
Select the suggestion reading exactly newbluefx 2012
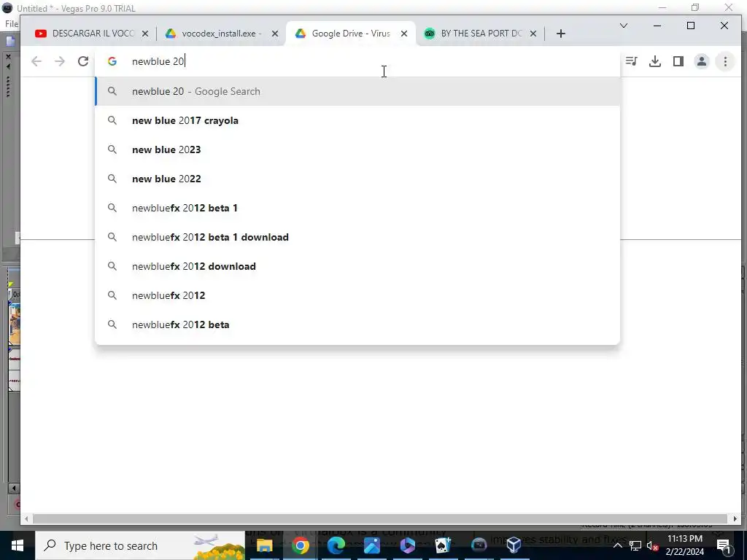tap(357, 295)
